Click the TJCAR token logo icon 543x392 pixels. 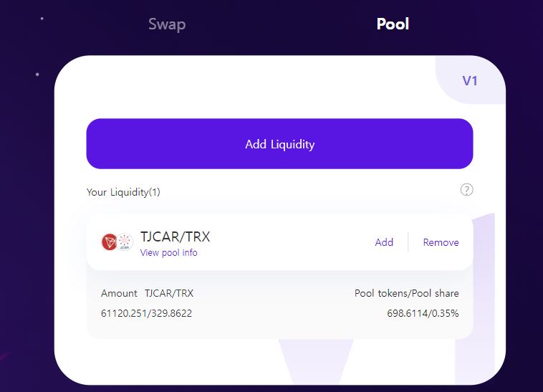pos(125,242)
